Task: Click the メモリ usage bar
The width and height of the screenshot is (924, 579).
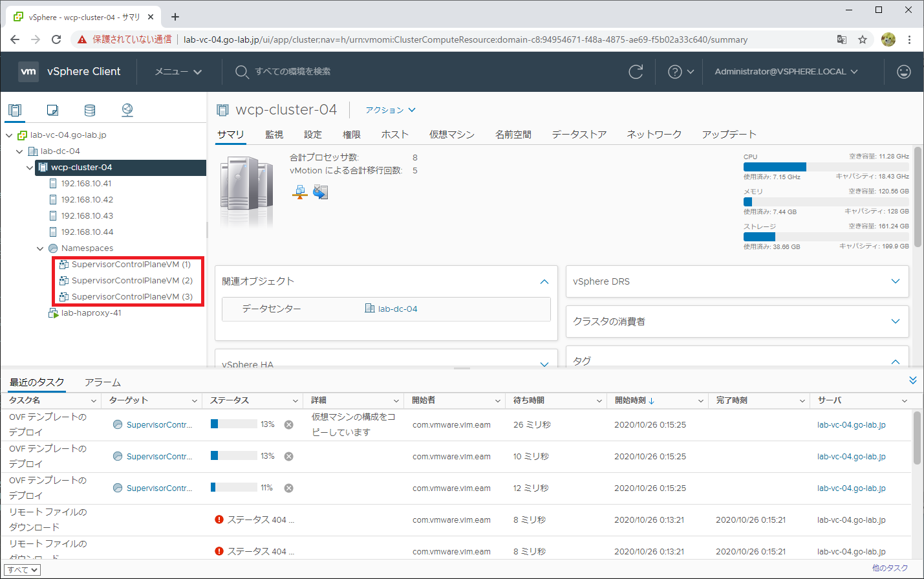Action: click(x=826, y=202)
